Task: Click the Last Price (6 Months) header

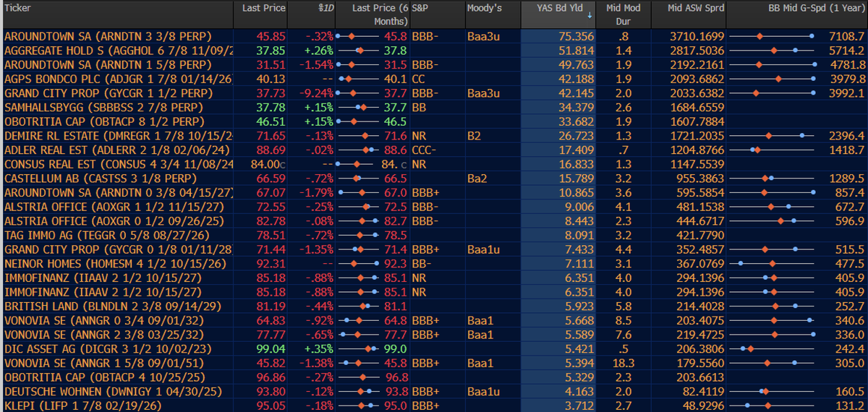Action: (380, 14)
